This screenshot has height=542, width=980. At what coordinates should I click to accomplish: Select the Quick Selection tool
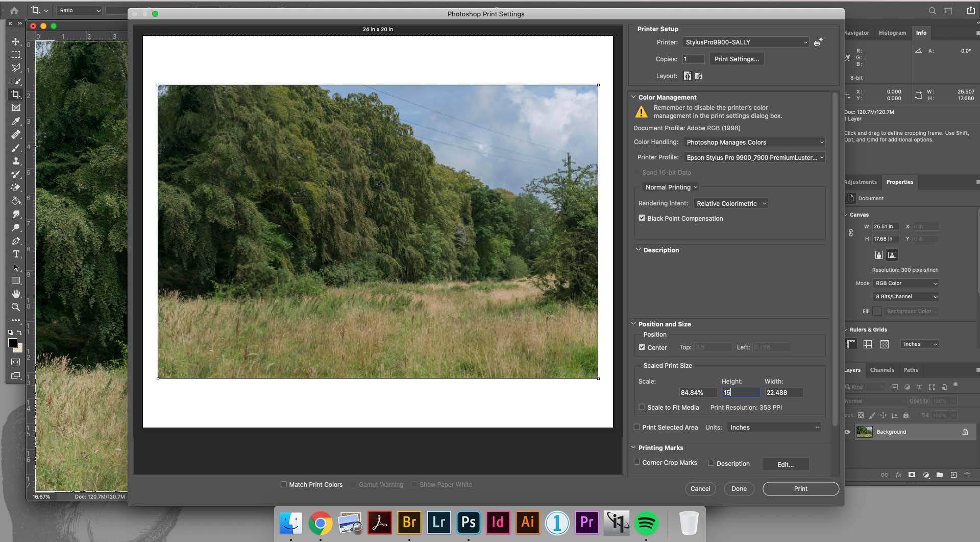[x=16, y=81]
